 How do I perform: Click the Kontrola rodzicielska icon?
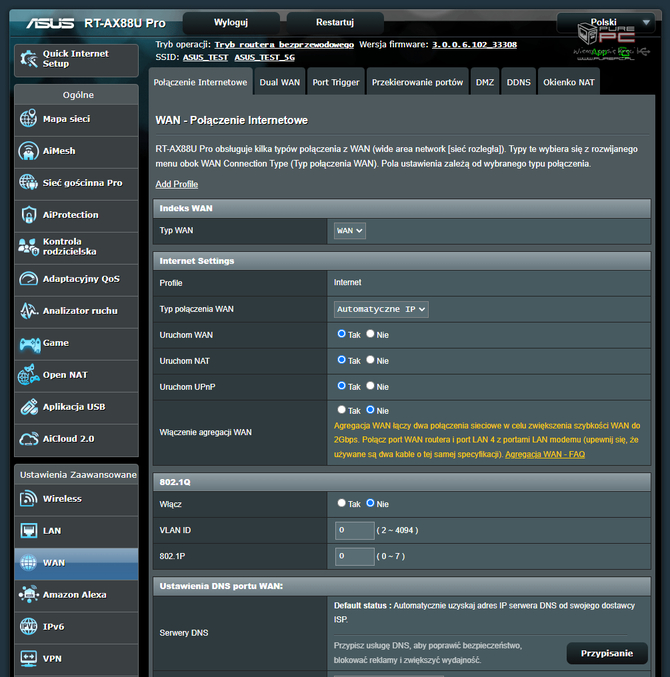(x=28, y=247)
